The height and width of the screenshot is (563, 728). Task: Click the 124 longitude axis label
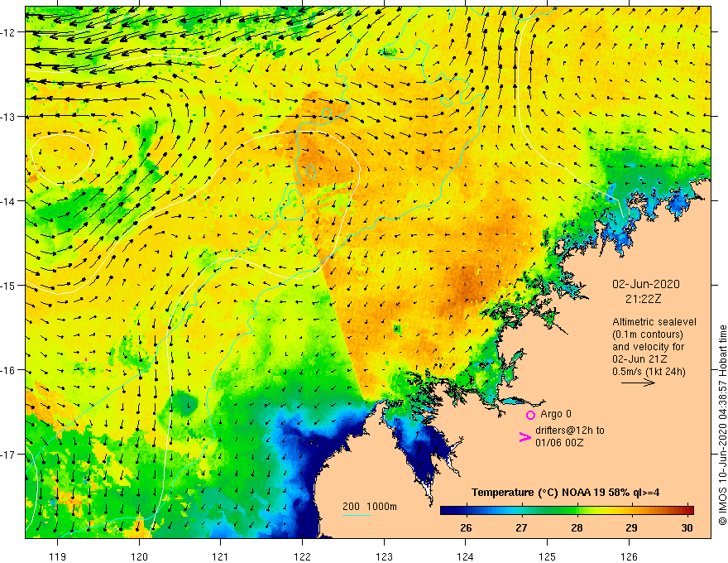click(x=466, y=556)
